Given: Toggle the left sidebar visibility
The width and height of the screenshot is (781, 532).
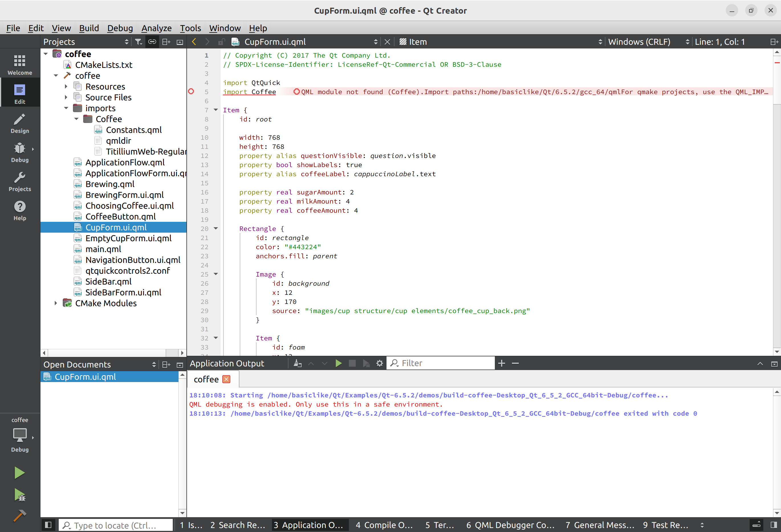Looking at the screenshot, I should click(48, 525).
